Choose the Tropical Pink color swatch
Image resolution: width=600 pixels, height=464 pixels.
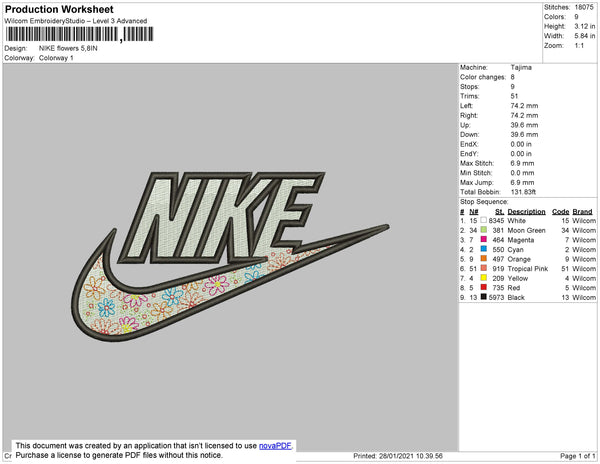pyautogui.click(x=484, y=268)
